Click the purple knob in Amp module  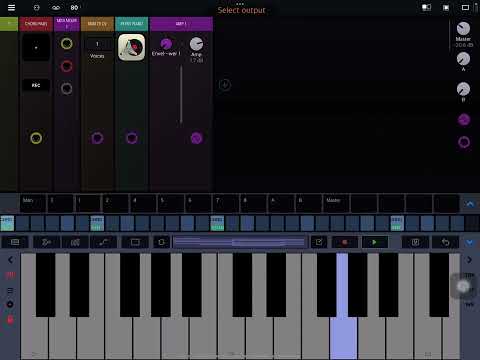click(166, 44)
